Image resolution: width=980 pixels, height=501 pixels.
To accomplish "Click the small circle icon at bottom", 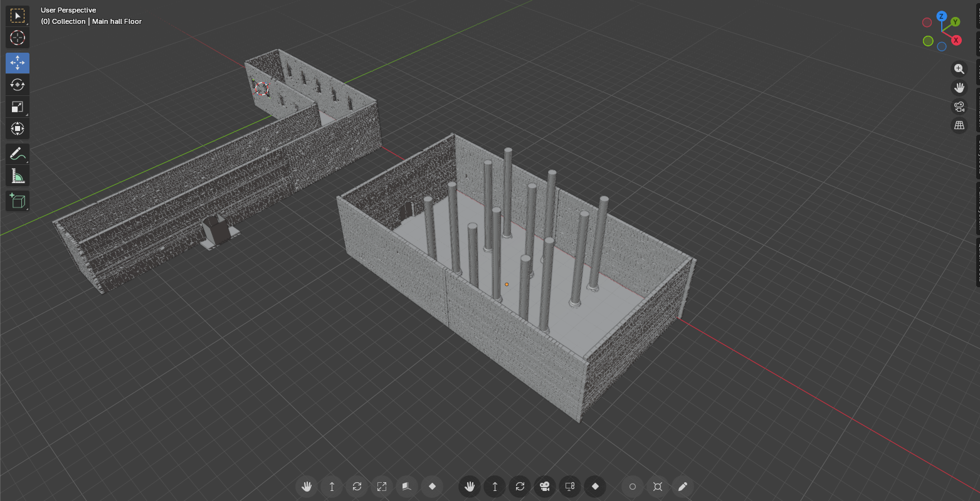I will pos(633,487).
